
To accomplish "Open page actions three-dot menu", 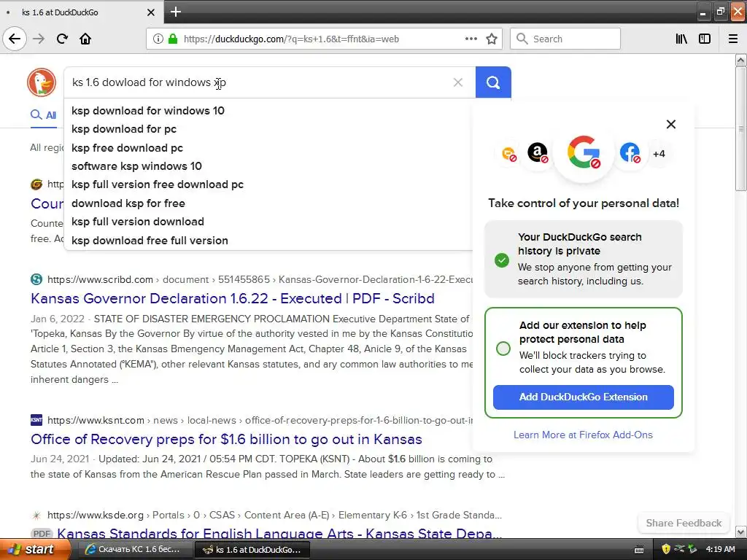I will point(471,39).
